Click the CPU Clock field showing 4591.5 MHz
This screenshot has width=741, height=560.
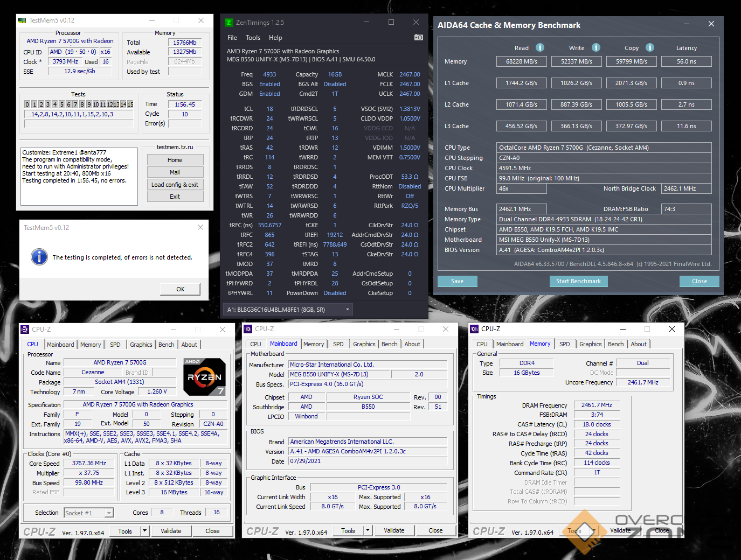[x=604, y=168]
